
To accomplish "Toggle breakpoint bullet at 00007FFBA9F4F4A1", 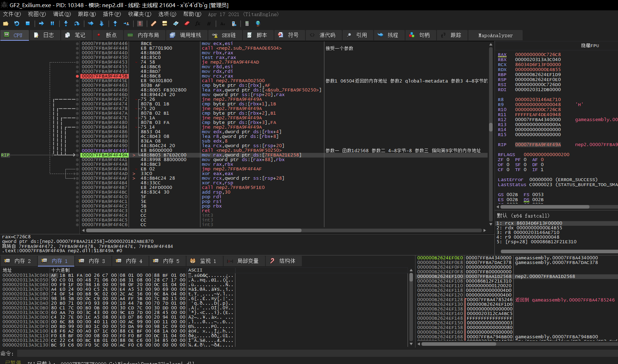I will pyautogui.click(x=78, y=160).
